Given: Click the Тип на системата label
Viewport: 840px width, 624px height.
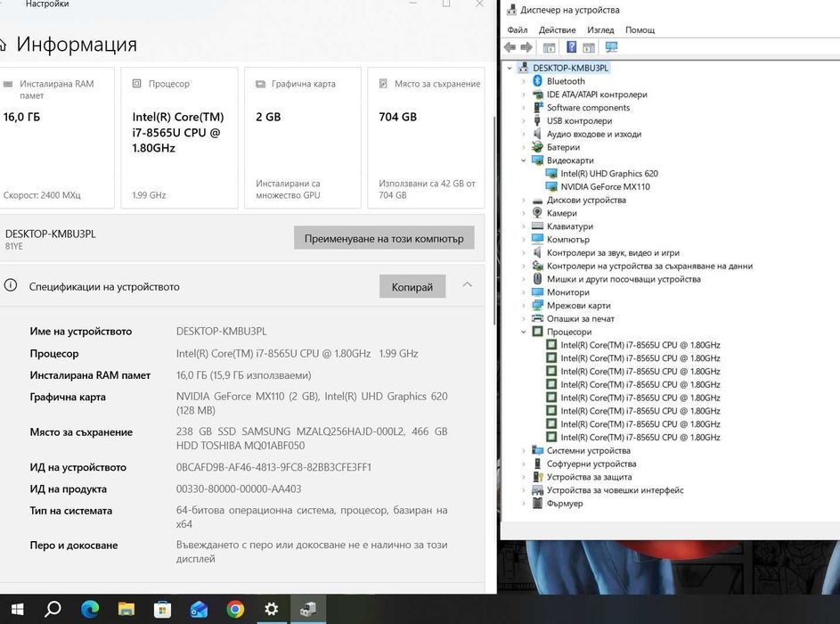Looking at the screenshot, I should [x=71, y=511].
